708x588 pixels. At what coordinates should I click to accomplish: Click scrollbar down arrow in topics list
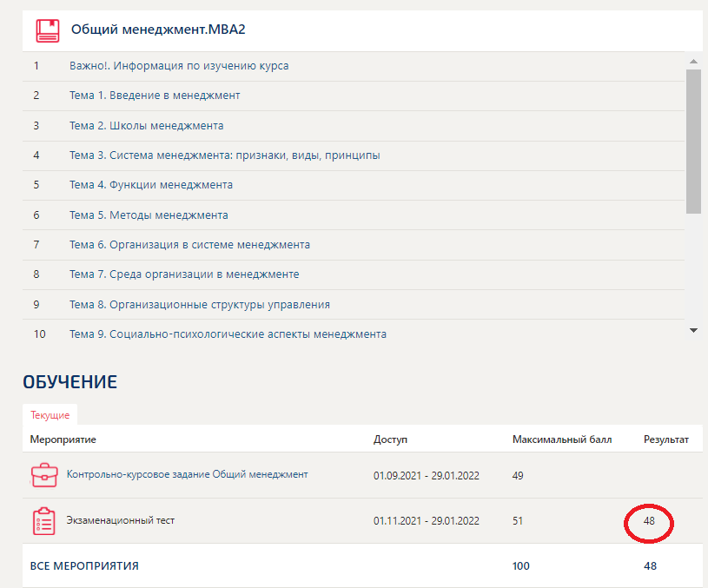(693, 331)
